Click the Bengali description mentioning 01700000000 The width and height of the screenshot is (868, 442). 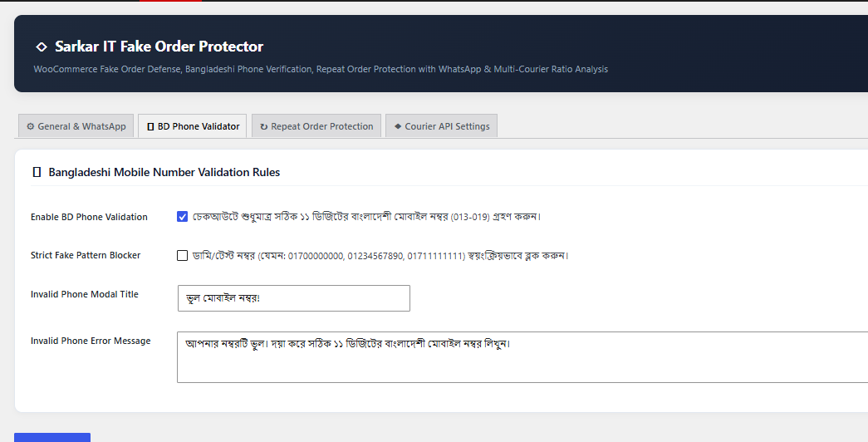[x=380, y=255]
